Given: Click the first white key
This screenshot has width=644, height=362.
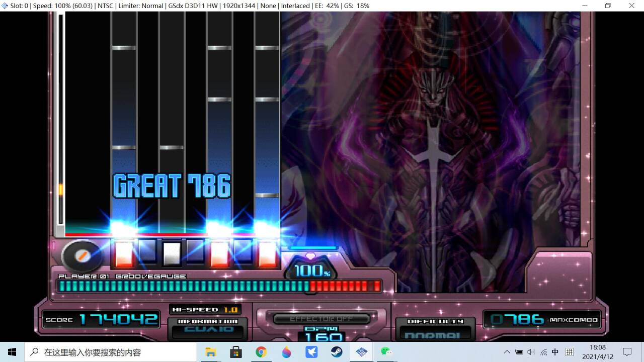Looking at the screenshot, I should click(124, 254).
